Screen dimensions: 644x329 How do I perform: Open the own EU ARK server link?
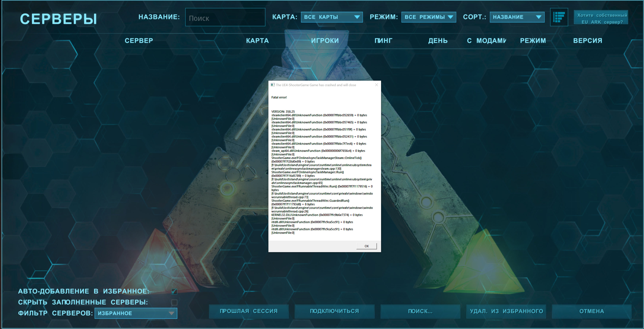pyautogui.click(x=601, y=18)
